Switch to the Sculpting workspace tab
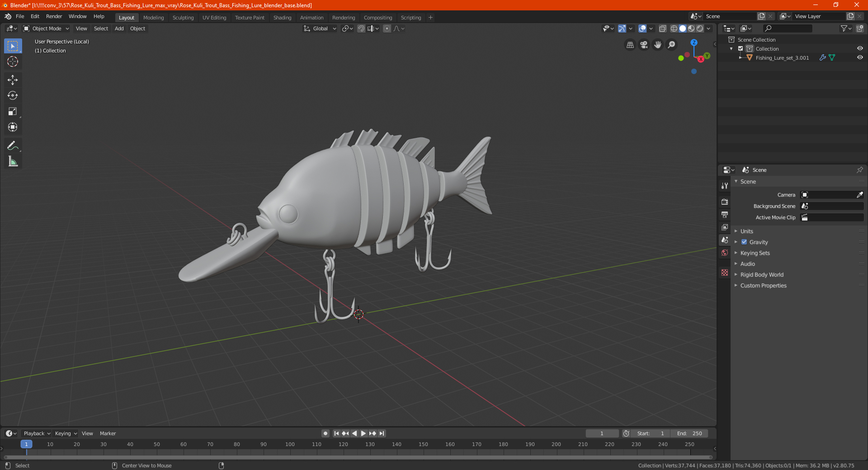This screenshot has width=868, height=470. (x=183, y=18)
